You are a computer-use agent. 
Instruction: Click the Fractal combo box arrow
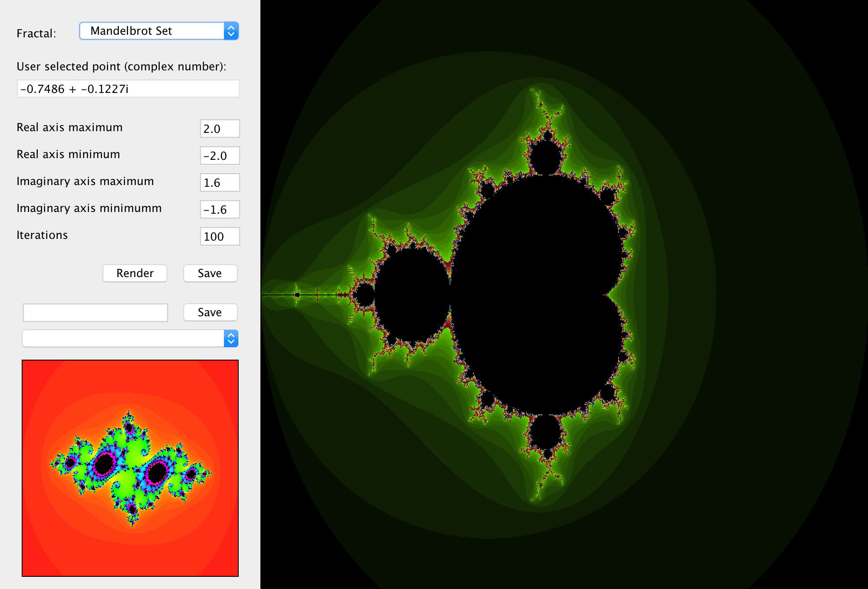coord(231,31)
